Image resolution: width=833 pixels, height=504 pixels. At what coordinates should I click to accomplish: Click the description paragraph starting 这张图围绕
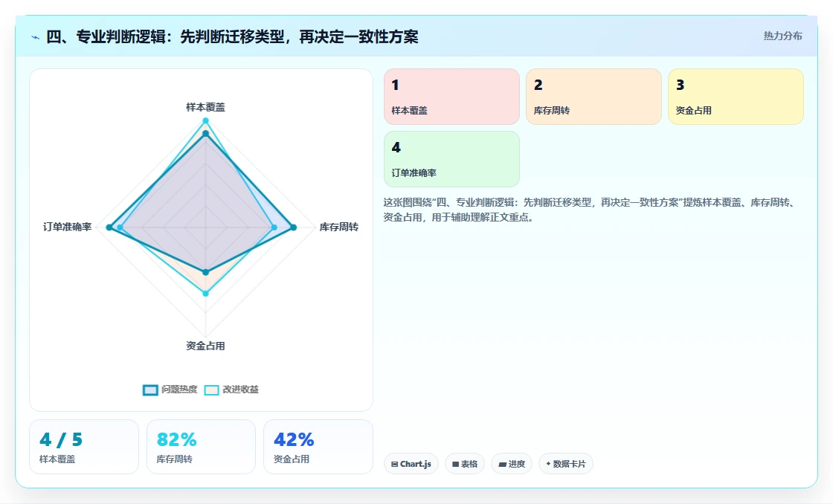click(590, 210)
